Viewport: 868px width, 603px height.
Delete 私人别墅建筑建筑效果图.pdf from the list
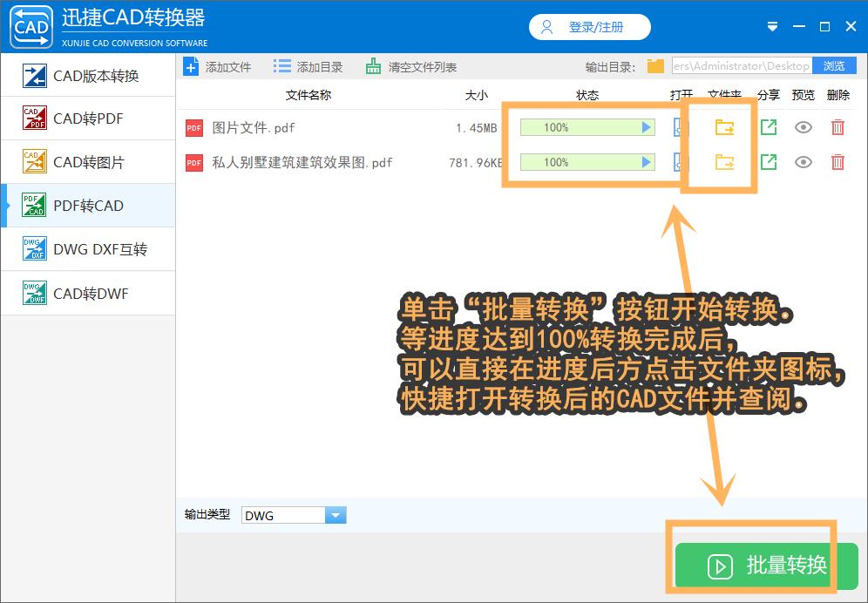837,162
